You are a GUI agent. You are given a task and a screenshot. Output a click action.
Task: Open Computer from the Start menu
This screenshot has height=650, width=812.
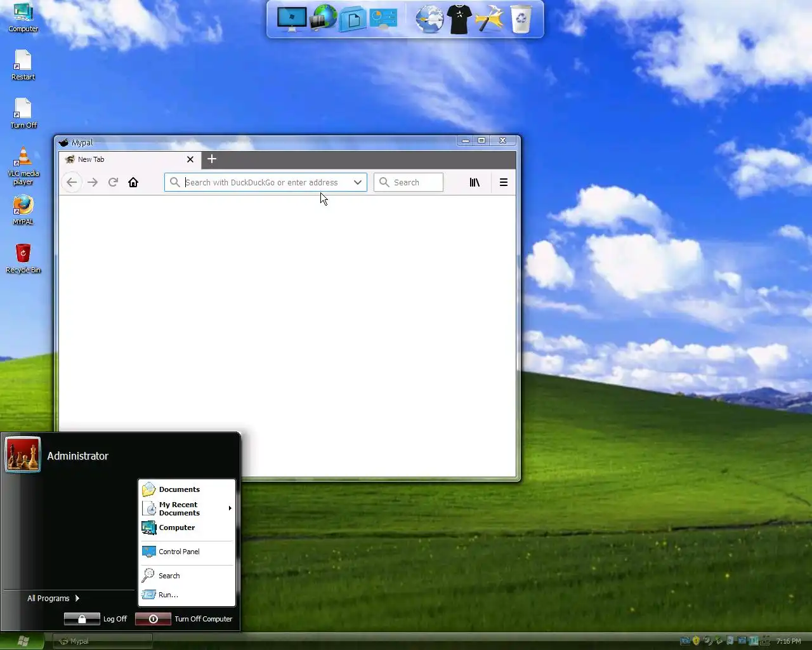[187, 527]
